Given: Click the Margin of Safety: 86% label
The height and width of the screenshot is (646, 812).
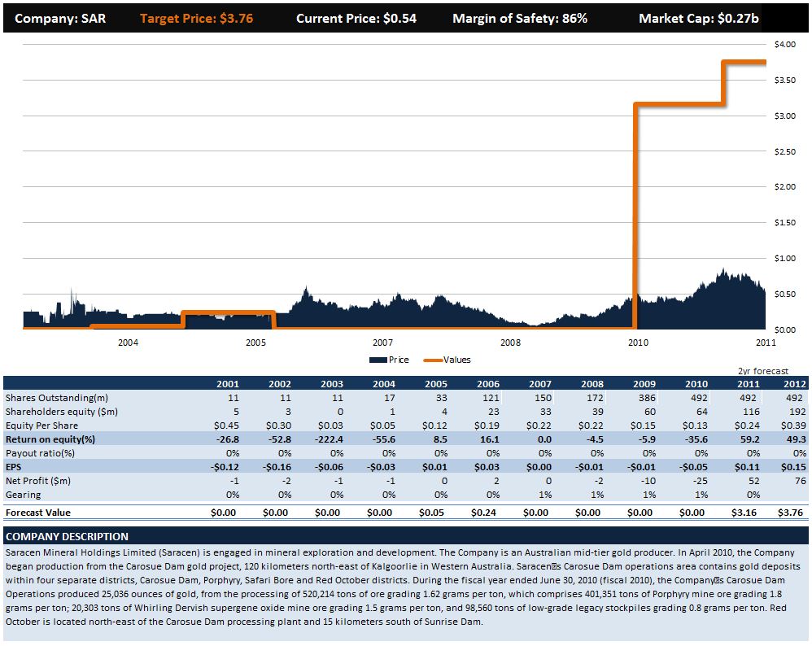Looking at the screenshot, I should point(520,19).
